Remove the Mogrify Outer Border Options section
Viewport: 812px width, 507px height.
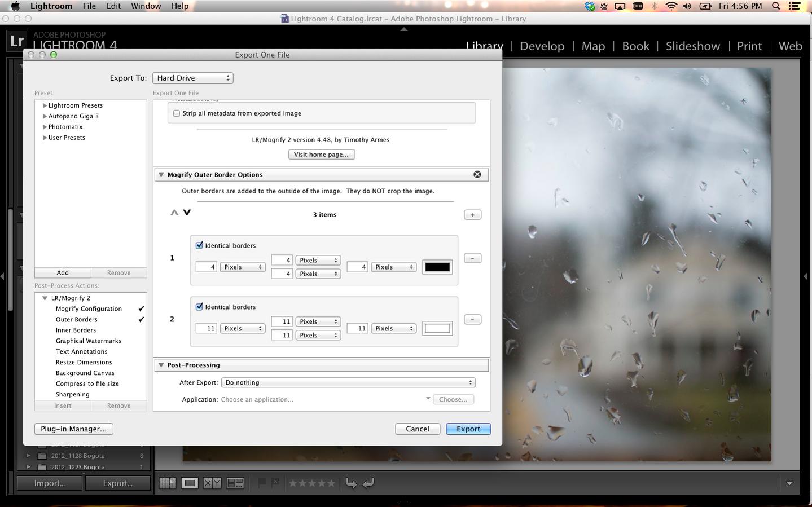(477, 174)
